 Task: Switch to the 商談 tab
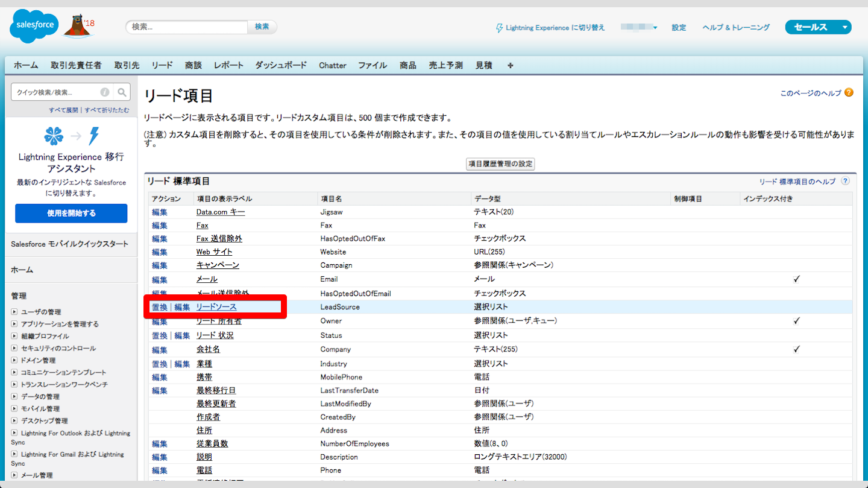coord(193,65)
